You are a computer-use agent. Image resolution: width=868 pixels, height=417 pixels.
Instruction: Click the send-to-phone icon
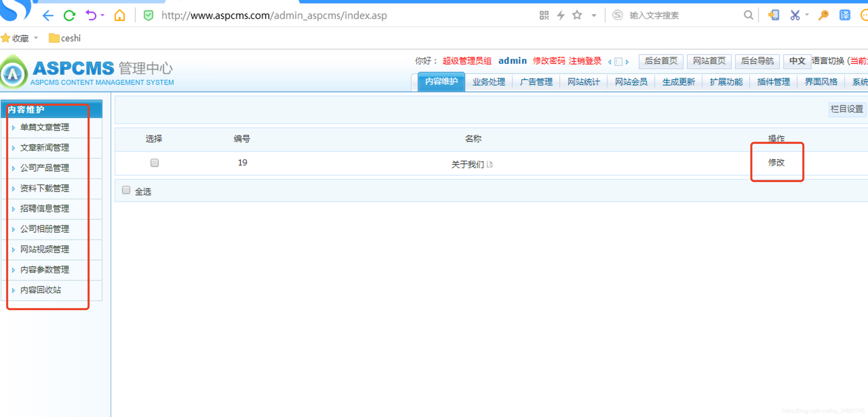pyautogui.click(x=773, y=15)
